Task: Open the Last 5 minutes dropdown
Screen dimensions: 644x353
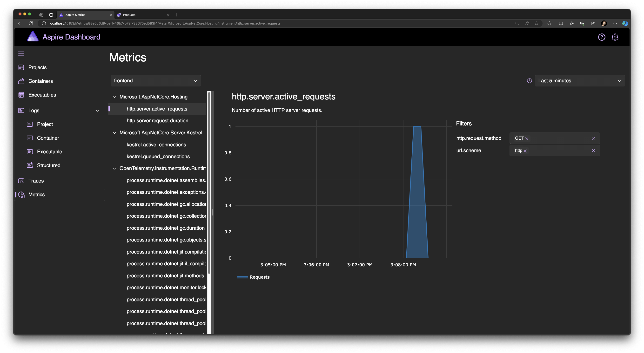Action: click(x=579, y=81)
